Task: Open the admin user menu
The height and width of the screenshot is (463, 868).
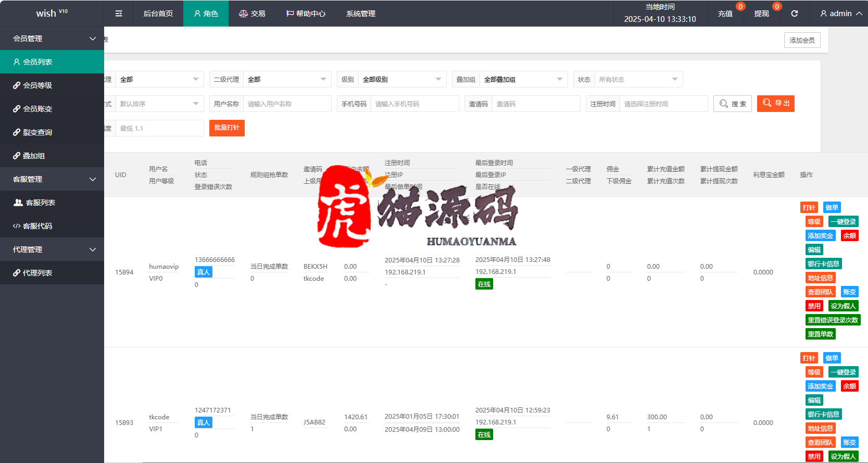Action: (x=841, y=14)
